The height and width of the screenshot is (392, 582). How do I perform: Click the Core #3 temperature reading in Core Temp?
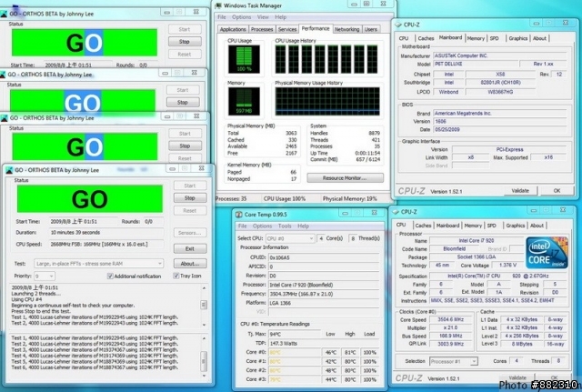[x=295, y=379]
